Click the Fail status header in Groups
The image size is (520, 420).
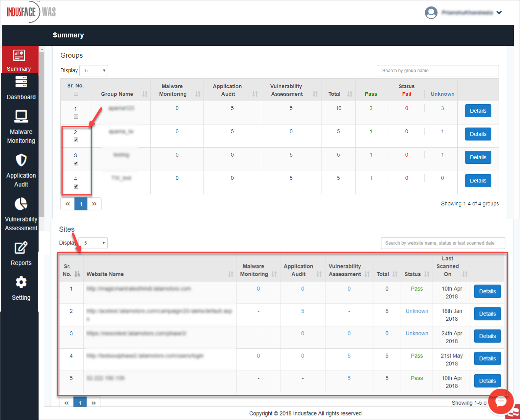pyautogui.click(x=407, y=94)
